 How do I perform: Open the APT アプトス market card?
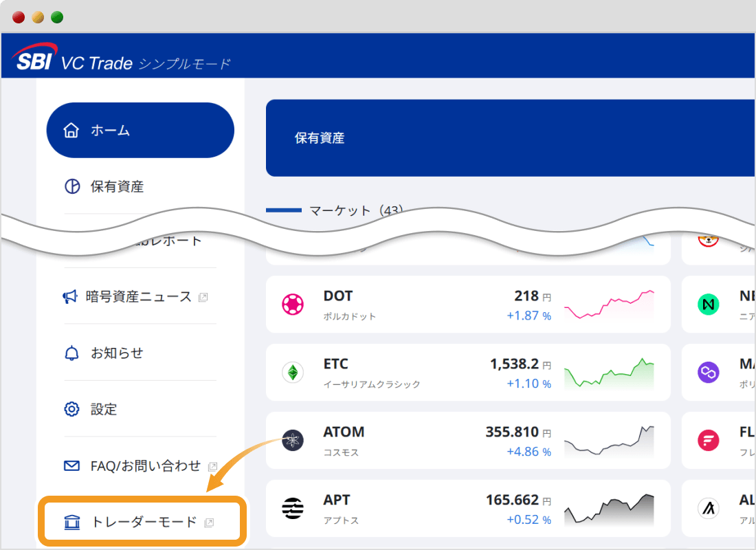pos(468,509)
